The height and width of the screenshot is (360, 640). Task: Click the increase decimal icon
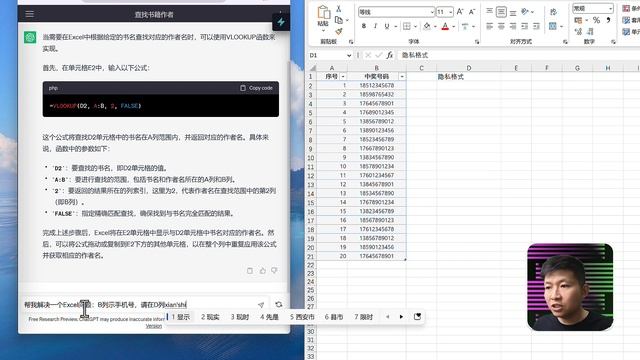(578, 31)
